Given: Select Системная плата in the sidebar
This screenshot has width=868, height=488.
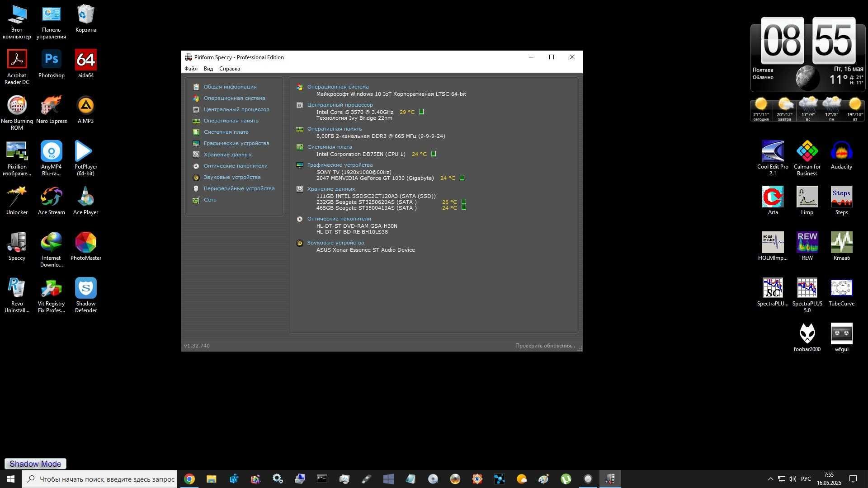Looking at the screenshot, I should 226,132.
